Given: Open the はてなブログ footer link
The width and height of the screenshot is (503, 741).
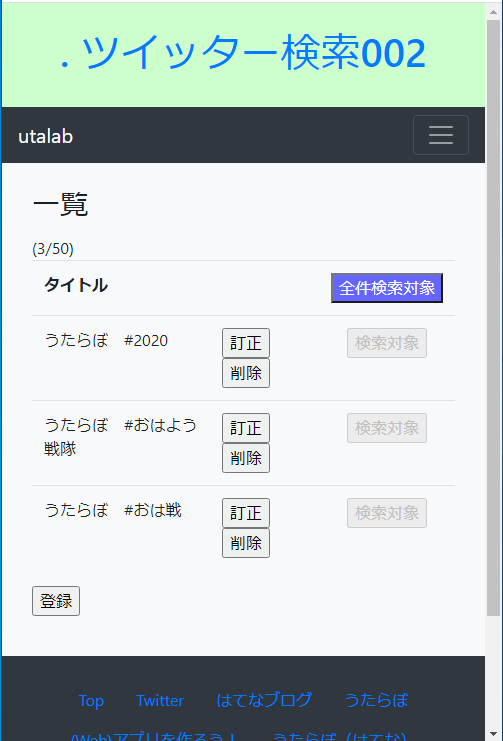Looking at the screenshot, I should click(x=264, y=700).
